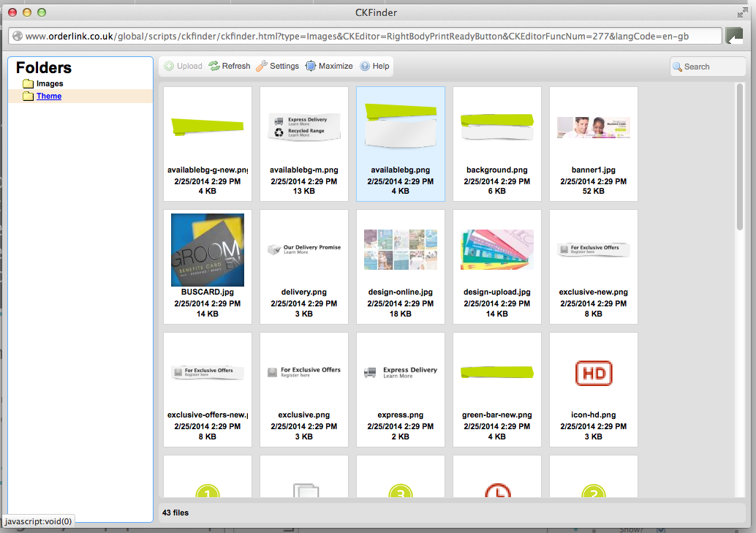Click the availablebg.png file name
The height and width of the screenshot is (533, 756).
400,170
